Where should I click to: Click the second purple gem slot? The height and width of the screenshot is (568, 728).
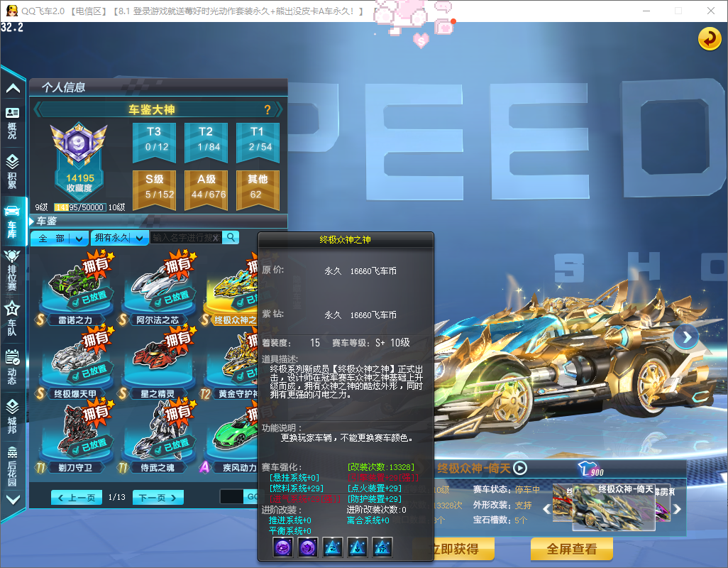(308, 547)
